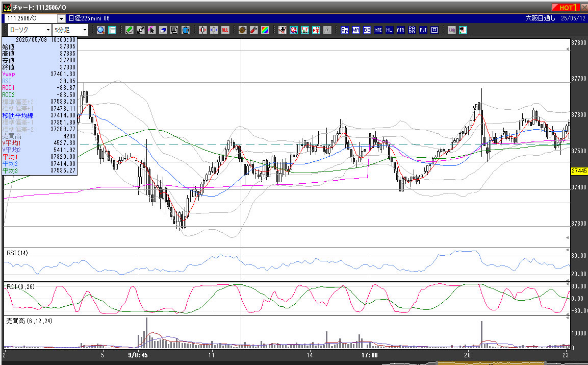Viewport: 588px width, 365px height.
Task: Toggle the BB Bollinger Bands indicator
Action: (x=367, y=30)
